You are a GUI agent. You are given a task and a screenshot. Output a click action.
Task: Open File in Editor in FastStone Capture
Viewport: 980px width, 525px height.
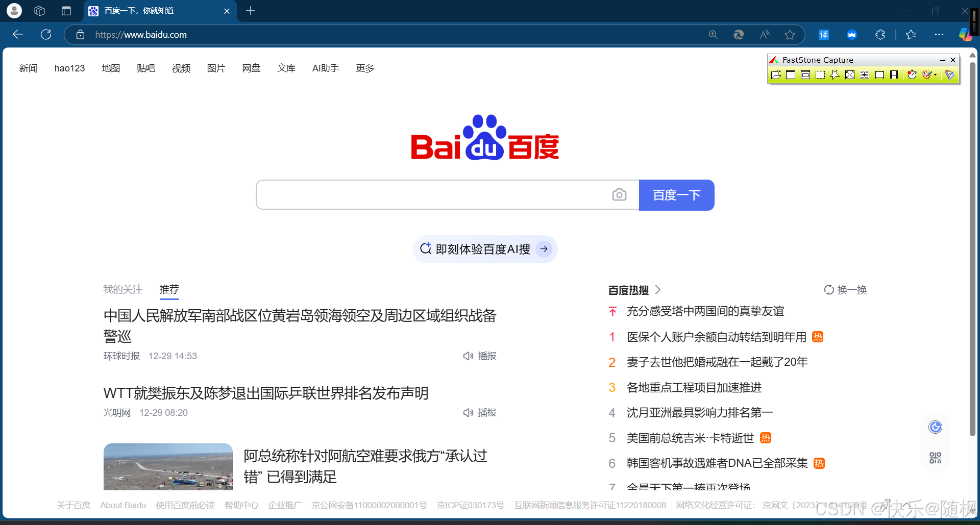[x=776, y=75]
